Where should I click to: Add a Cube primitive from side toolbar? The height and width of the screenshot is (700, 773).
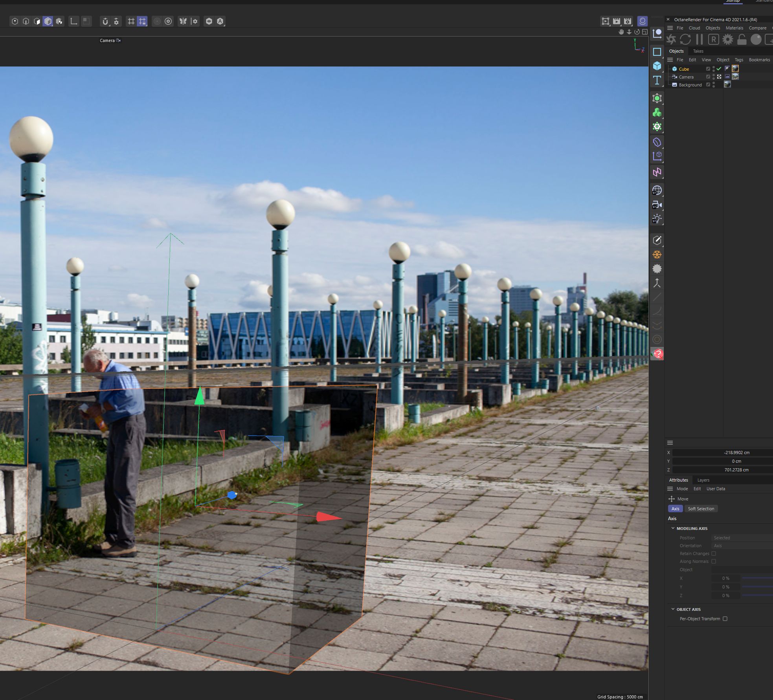[657, 66]
